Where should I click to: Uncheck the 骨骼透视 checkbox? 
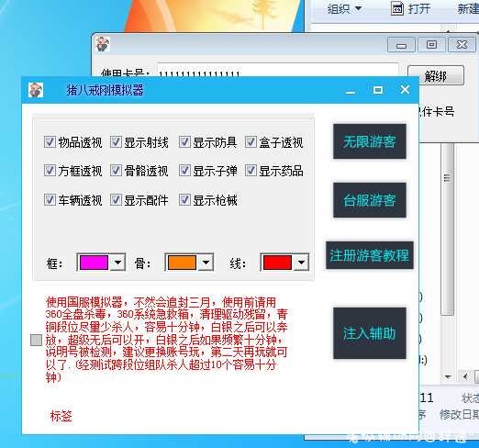[116, 170]
